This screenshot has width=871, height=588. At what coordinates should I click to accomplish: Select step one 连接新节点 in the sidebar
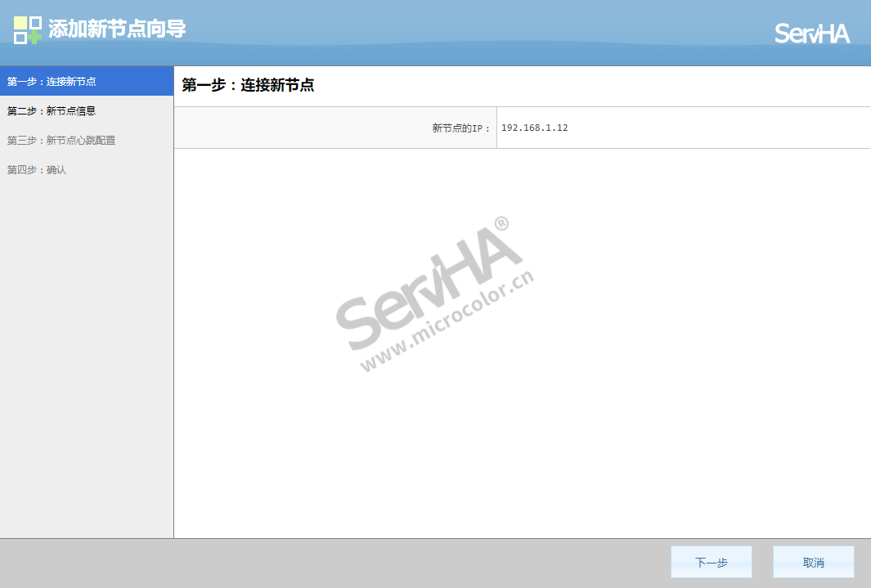coord(52,82)
